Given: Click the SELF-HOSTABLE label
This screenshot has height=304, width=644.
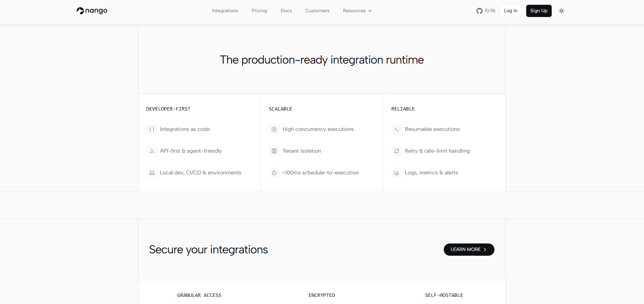Looking at the screenshot, I should click(x=444, y=295).
